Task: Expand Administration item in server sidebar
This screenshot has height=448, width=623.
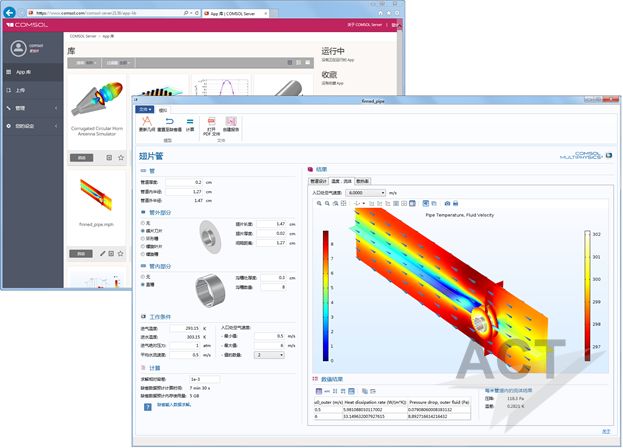Action: (32, 108)
